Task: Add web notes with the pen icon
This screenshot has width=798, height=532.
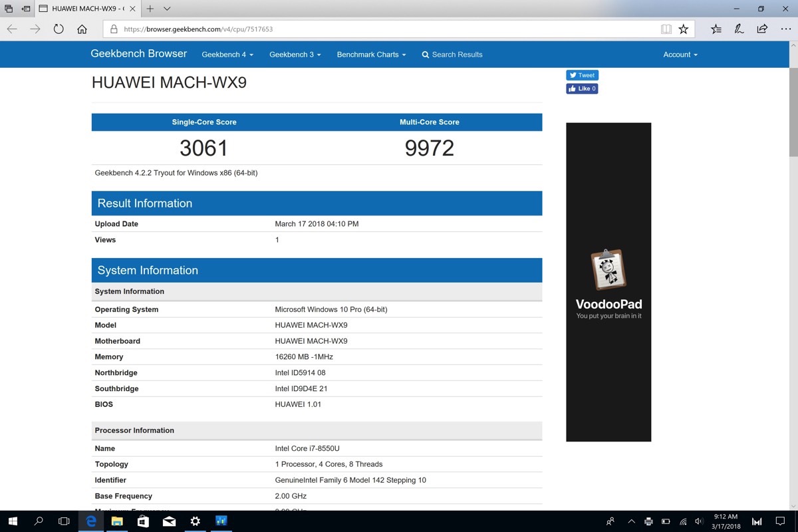Action: point(739,29)
